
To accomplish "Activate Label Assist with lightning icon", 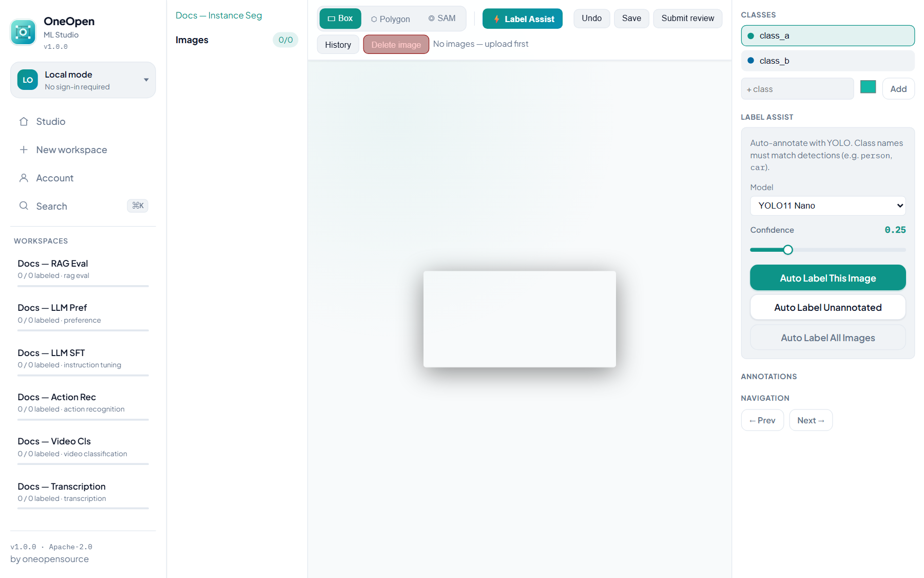I will [x=523, y=19].
